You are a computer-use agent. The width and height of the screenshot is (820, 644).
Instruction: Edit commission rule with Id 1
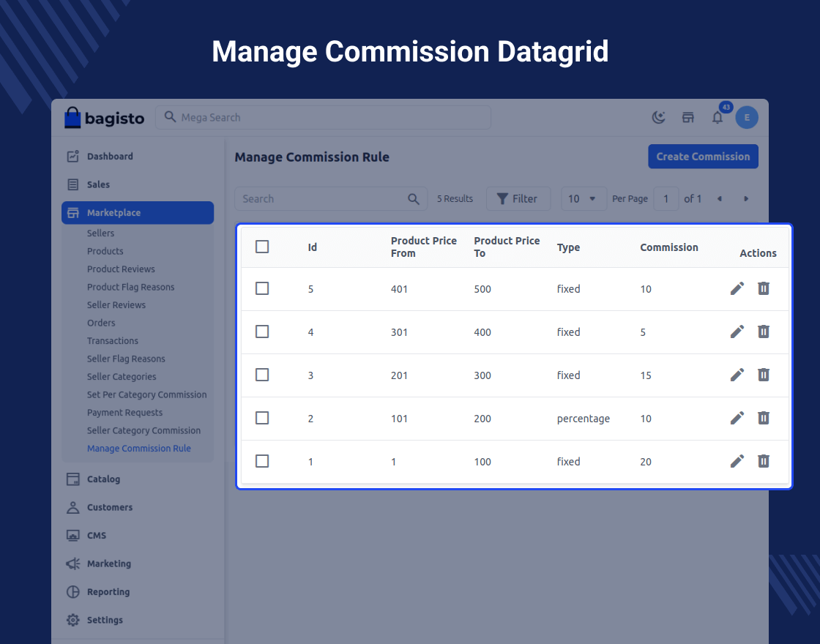click(737, 461)
